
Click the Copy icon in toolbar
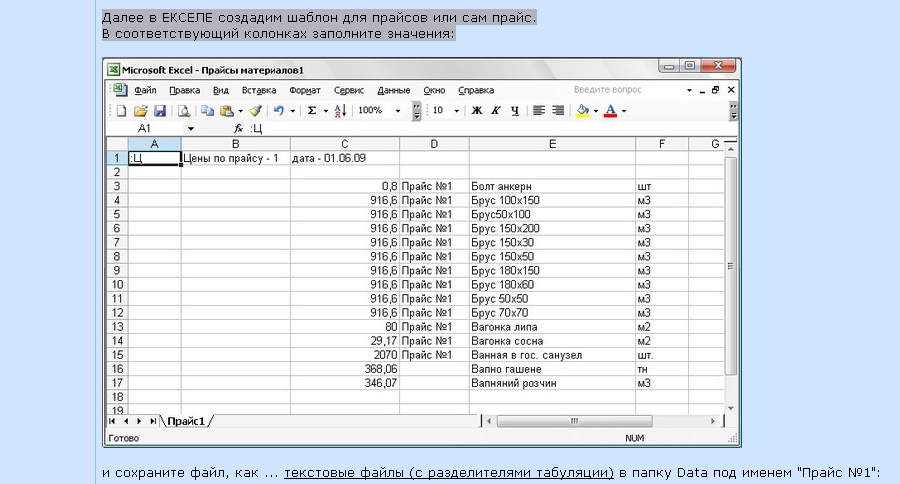(208, 111)
